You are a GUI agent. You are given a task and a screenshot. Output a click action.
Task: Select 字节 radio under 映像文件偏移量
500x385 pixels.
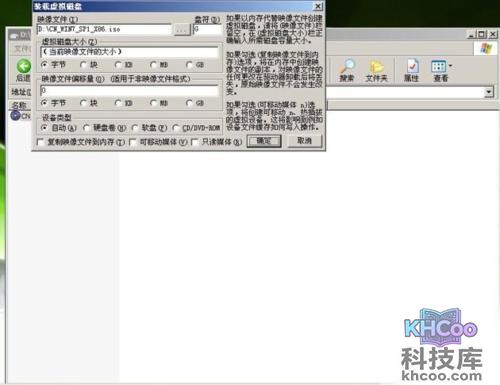[44, 103]
